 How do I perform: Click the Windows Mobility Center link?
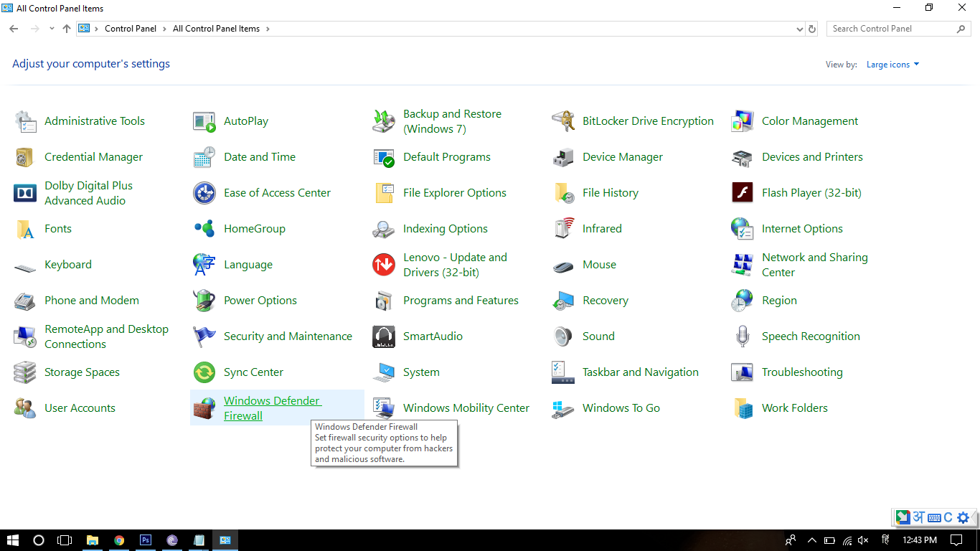point(466,408)
